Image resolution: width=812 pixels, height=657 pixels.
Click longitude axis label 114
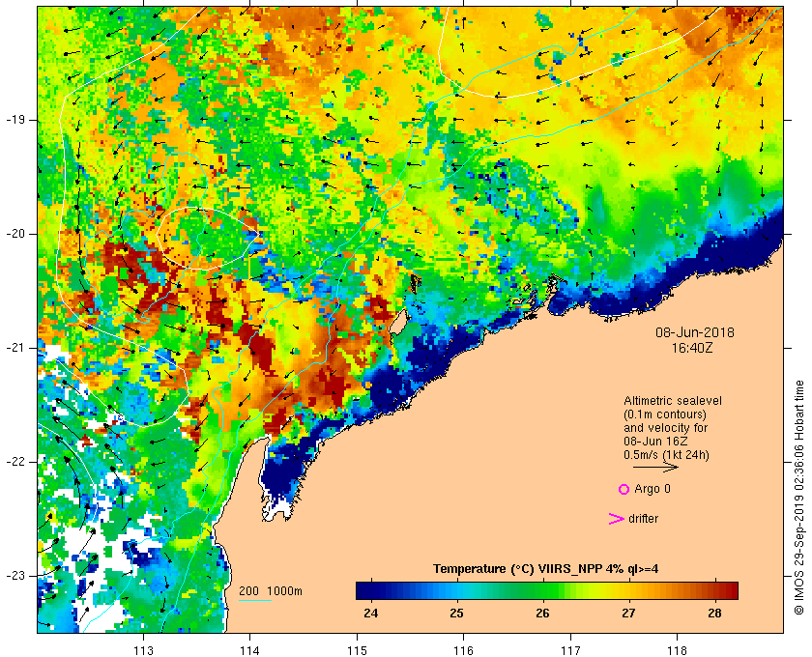tap(250, 651)
